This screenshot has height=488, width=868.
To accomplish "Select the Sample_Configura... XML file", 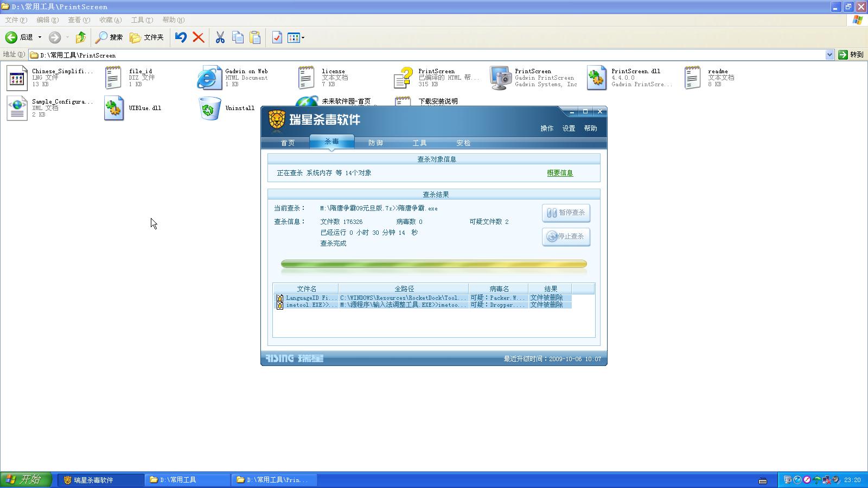I will (49, 108).
